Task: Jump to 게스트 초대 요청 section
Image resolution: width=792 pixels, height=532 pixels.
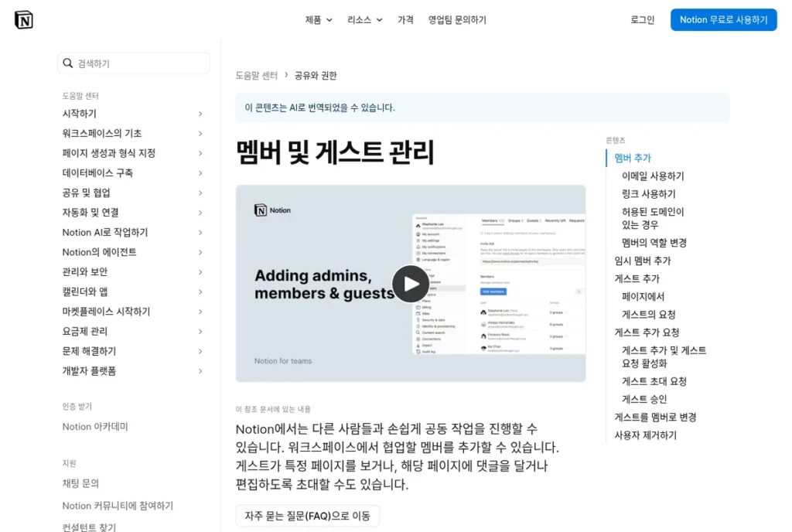Action: [x=654, y=381]
